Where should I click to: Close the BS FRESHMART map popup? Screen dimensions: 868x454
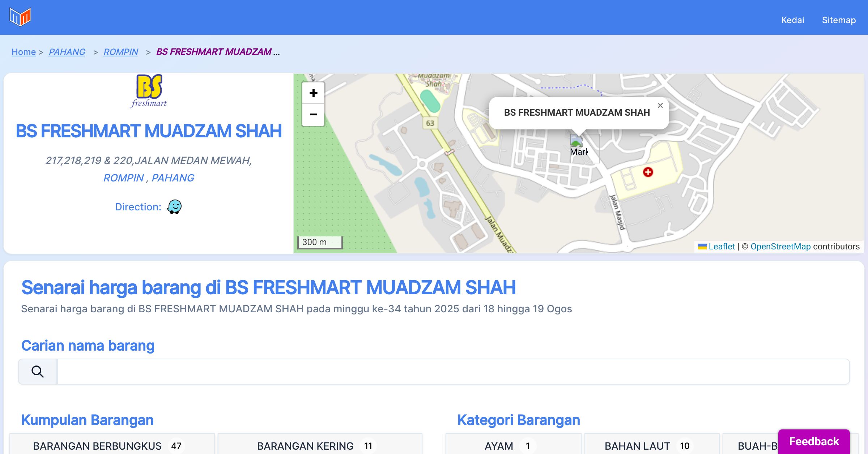tap(660, 106)
